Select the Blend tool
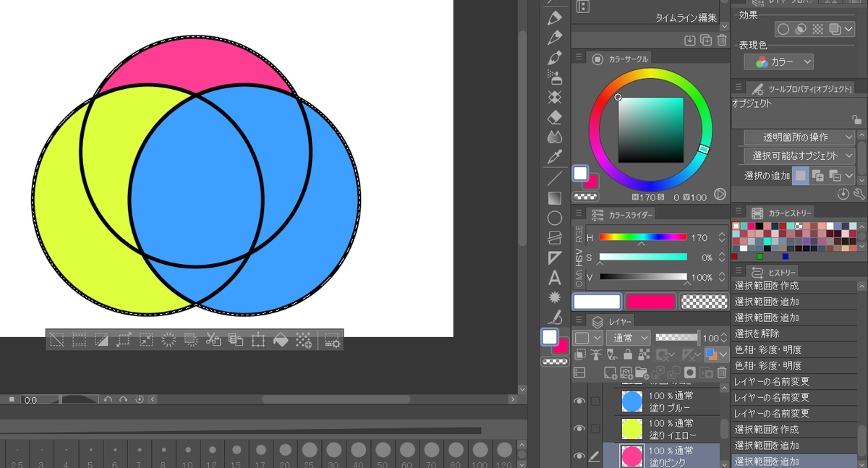 click(555, 137)
